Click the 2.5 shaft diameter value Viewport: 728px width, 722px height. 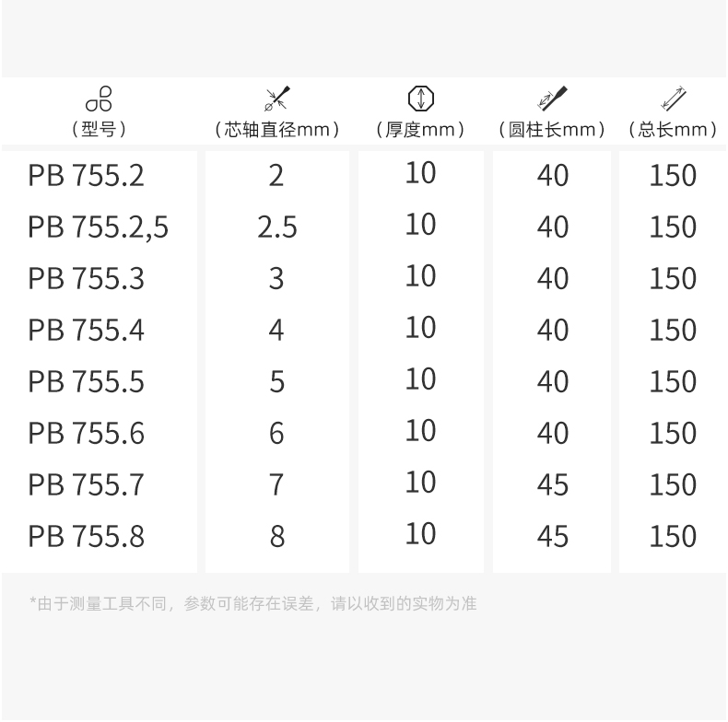click(277, 227)
